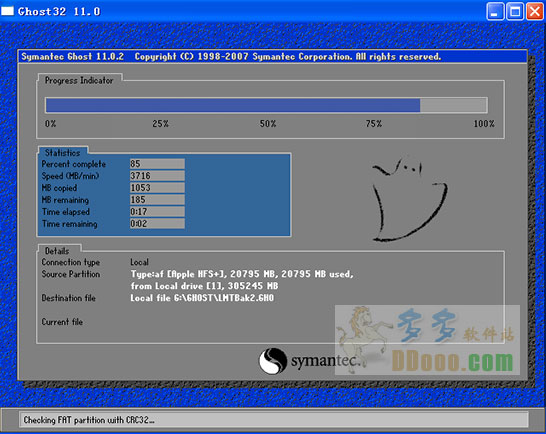
Task: Click the 50% progress scale mark
Action: pyautogui.click(x=268, y=124)
